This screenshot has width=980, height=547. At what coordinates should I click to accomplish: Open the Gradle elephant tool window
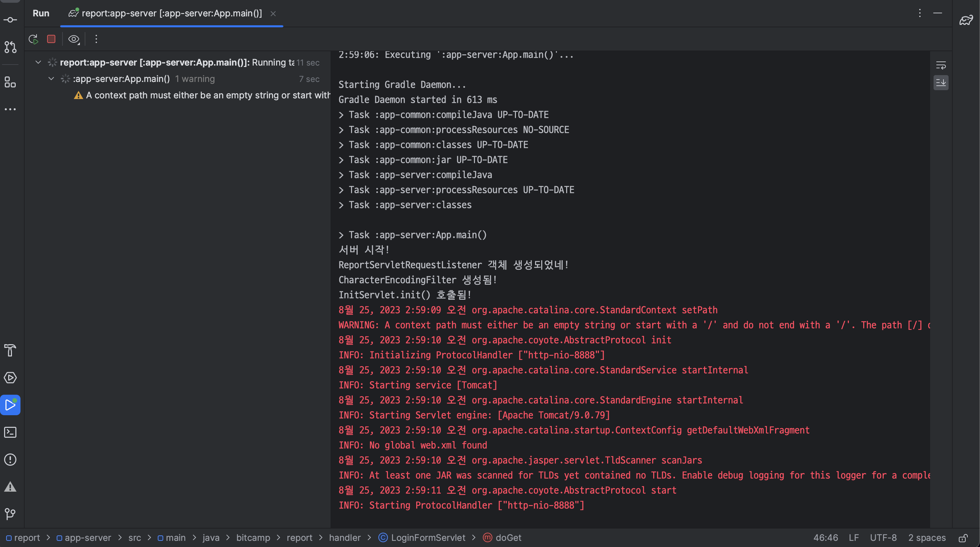[x=966, y=20]
